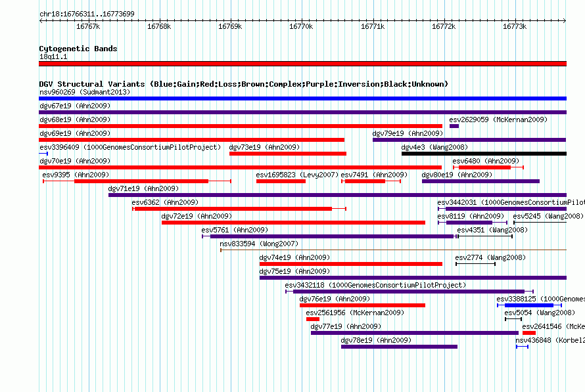
Task: Click the 16767k ruler tick label
Action: (x=88, y=26)
